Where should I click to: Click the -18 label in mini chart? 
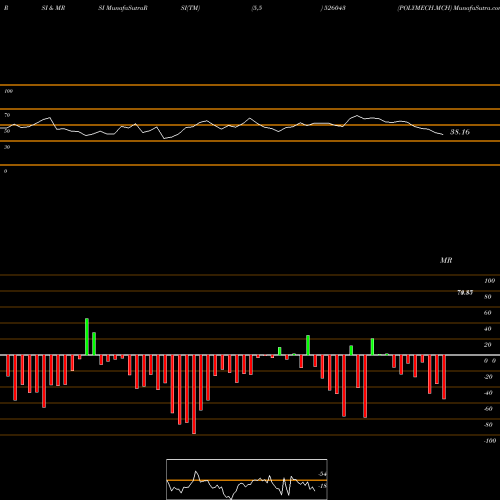click(x=322, y=486)
